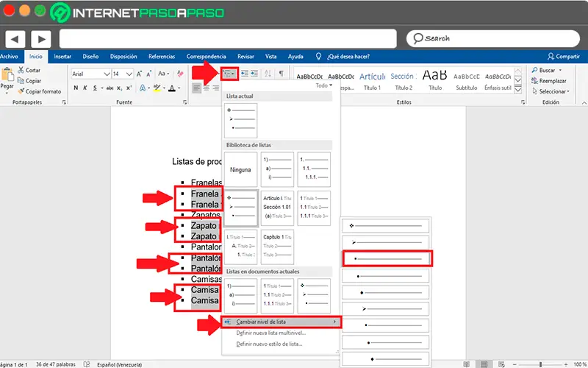Open the Todo filter dropdown
This screenshot has height=368, width=588.
pos(323,85)
